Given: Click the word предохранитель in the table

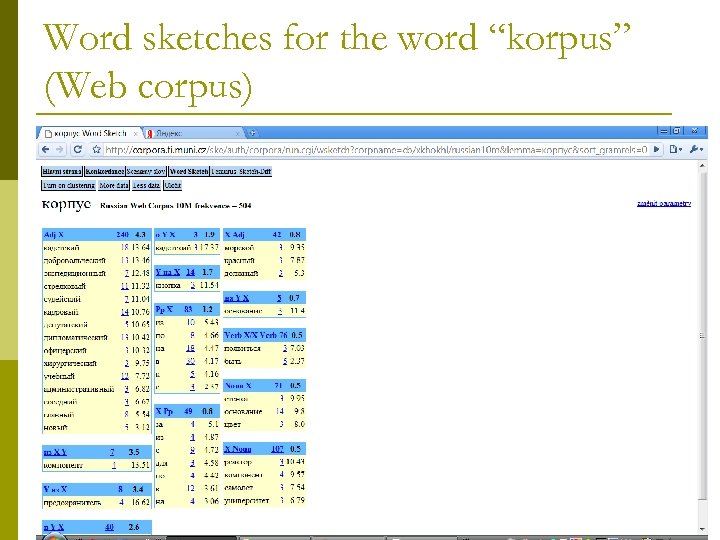Looking at the screenshot, I should coord(72,502).
